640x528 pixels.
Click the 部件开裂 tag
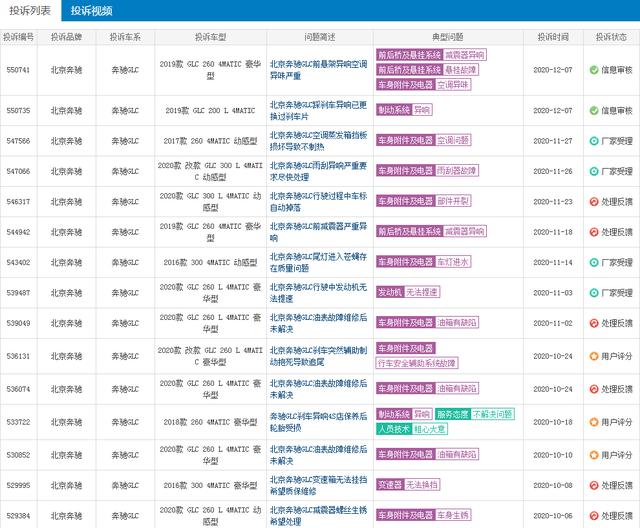coord(453,201)
